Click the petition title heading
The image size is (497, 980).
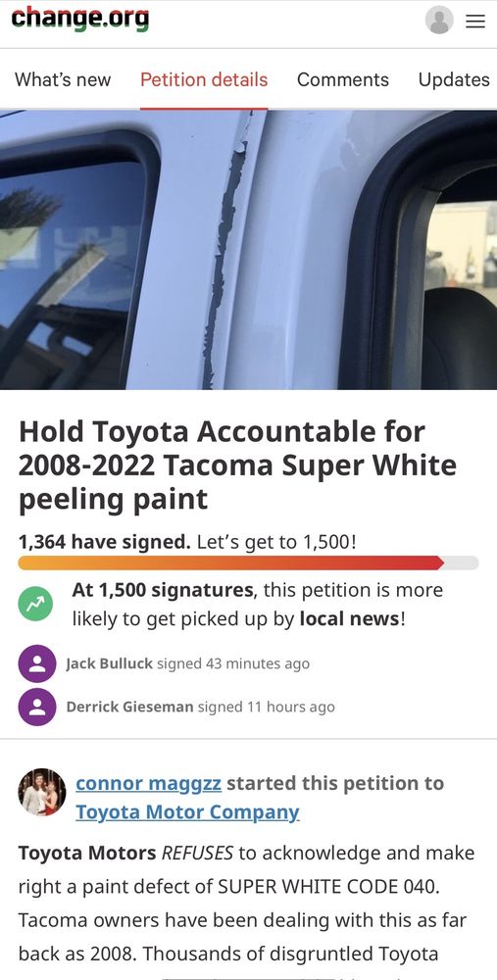237,465
